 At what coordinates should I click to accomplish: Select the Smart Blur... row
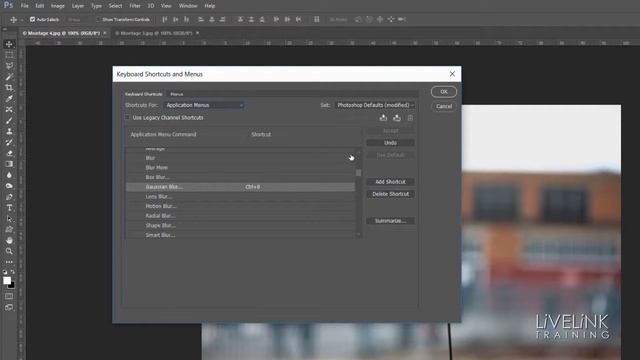[x=240, y=235]
